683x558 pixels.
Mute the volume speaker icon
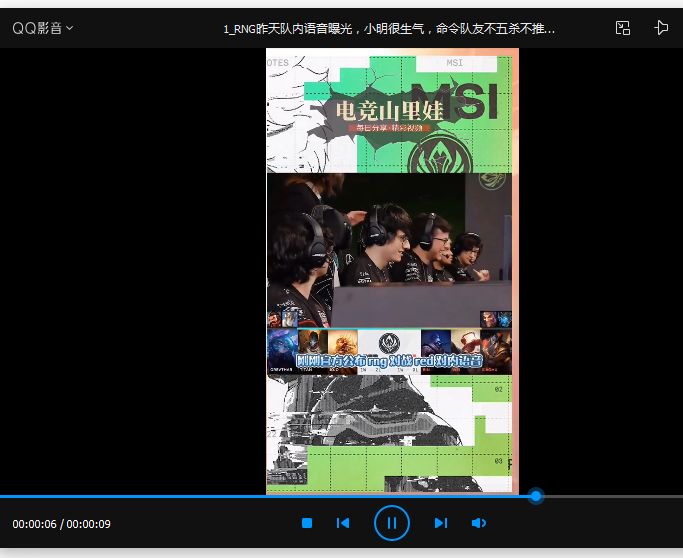pos(478,523)
